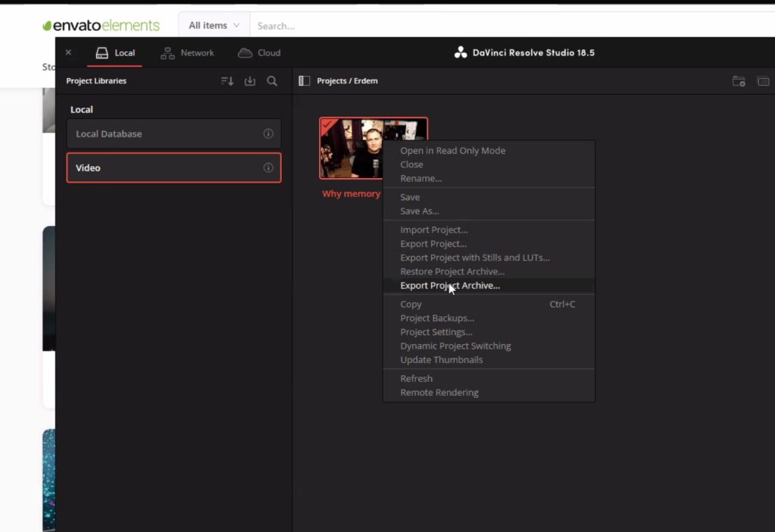Choose Refresh from the context menu
The width and height of the screenshot is (775, 532).
click(489, 378)
